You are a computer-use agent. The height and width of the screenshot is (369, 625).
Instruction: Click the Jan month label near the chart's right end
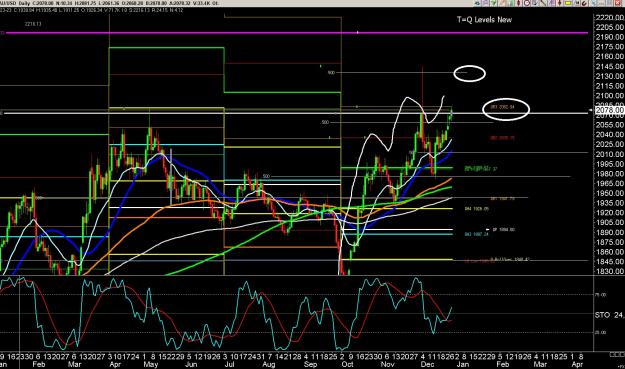tap(462, 364)
